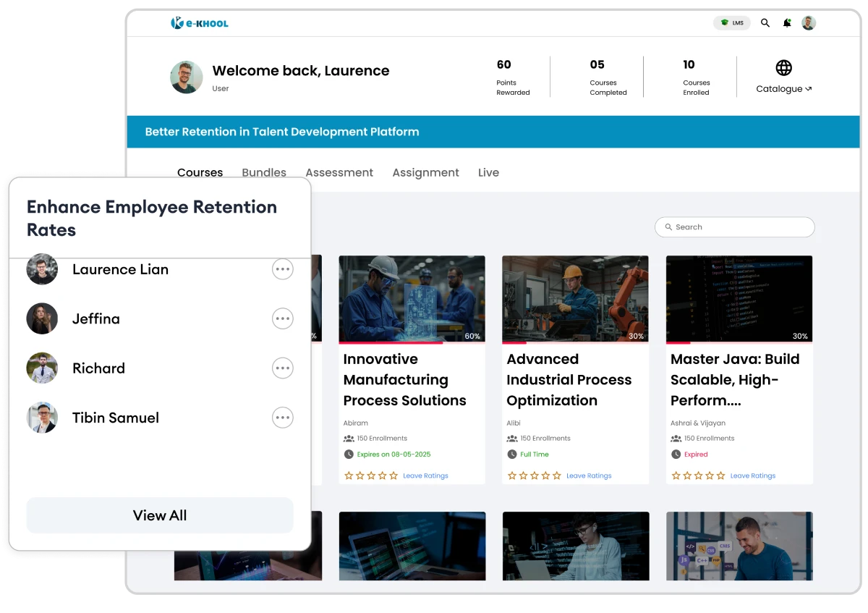Open the notifications bell icon

(x=787, y=22)
